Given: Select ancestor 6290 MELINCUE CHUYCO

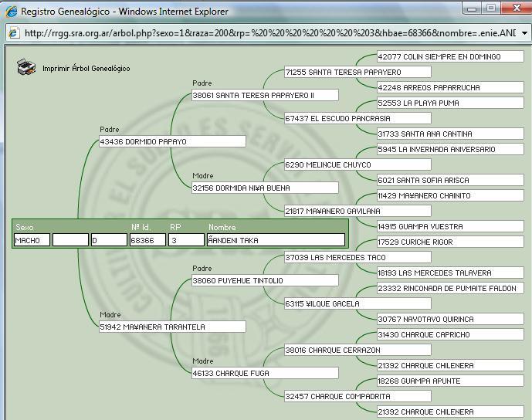Looking at the screenshot, I should pos(357,165).
